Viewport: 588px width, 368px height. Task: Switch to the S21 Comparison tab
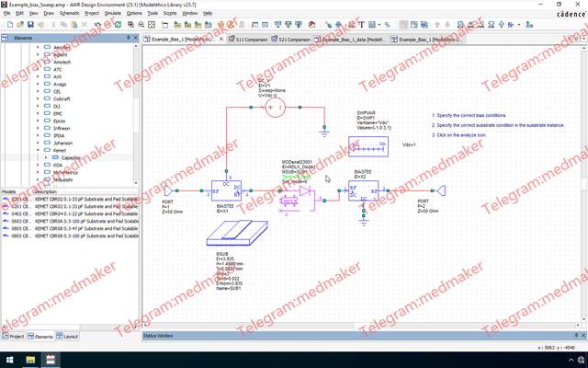point(291,39)
